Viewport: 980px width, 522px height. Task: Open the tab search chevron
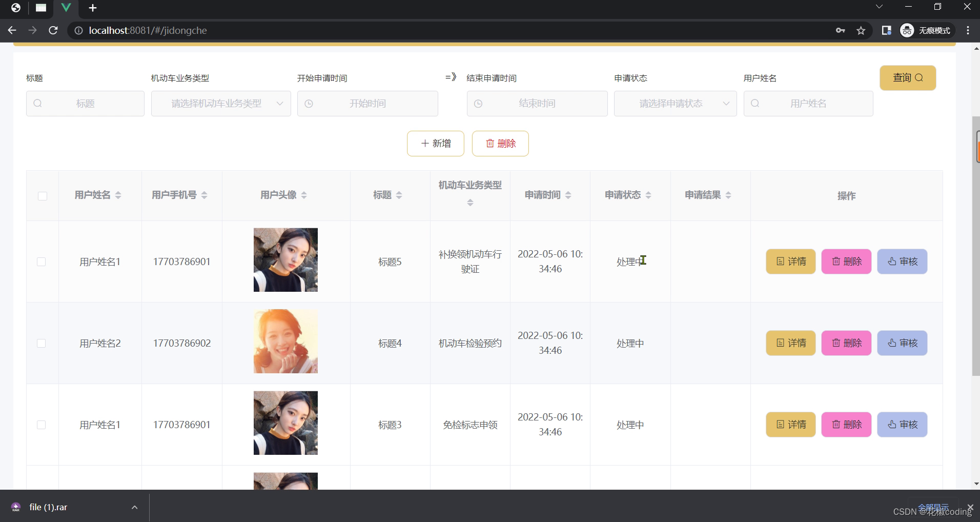(879, 7)
